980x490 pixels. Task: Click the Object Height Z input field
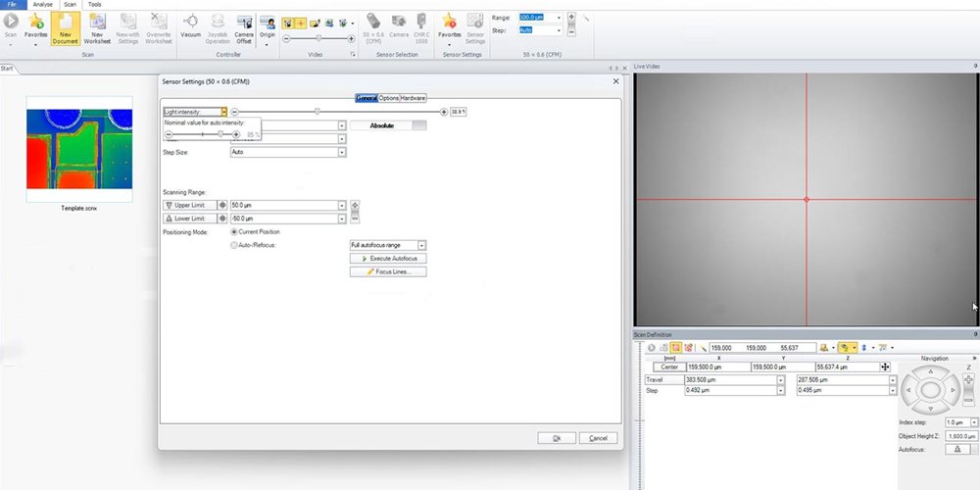tap(961, 436)
